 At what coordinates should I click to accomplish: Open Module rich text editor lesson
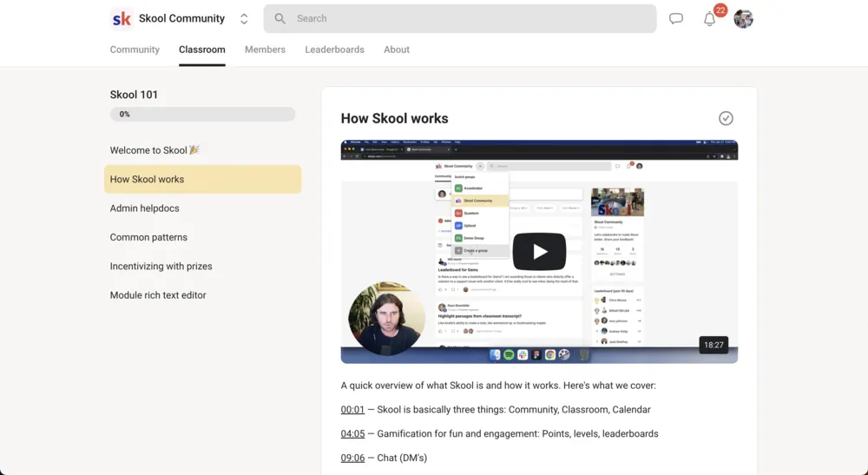click(158, 295)
